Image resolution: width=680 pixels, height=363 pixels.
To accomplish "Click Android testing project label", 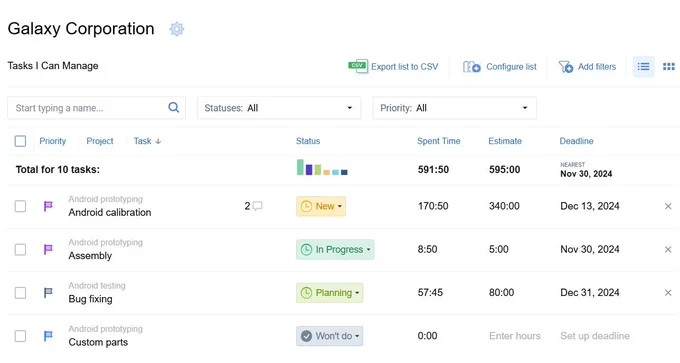I will pos(97,286).
